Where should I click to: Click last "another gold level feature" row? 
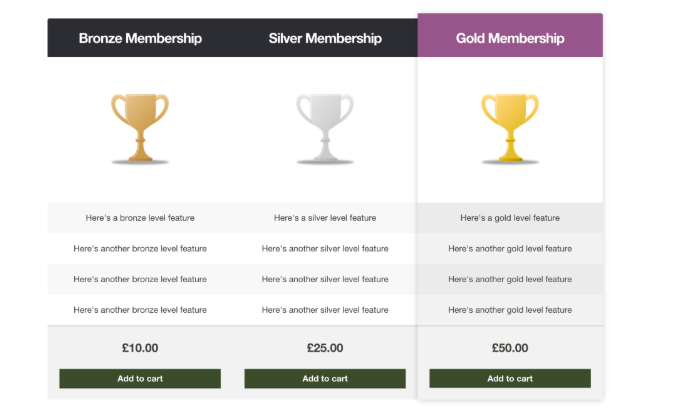click(x=510, y=311)
